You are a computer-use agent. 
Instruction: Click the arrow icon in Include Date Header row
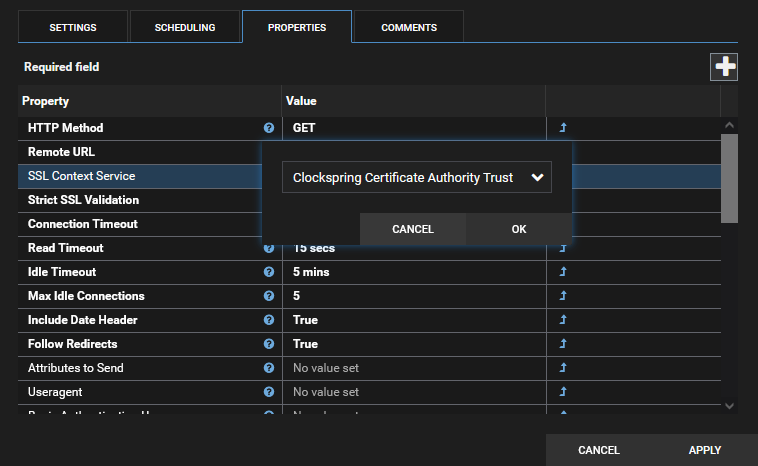pos(563,320)
